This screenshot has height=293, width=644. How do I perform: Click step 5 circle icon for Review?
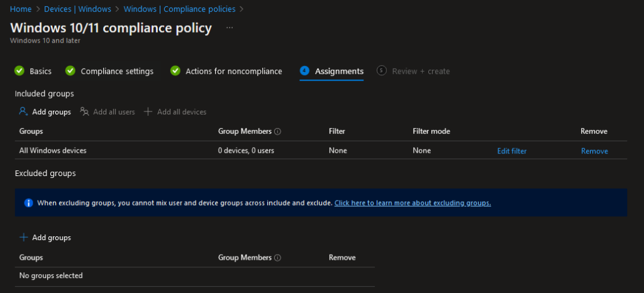coord(382,70)
